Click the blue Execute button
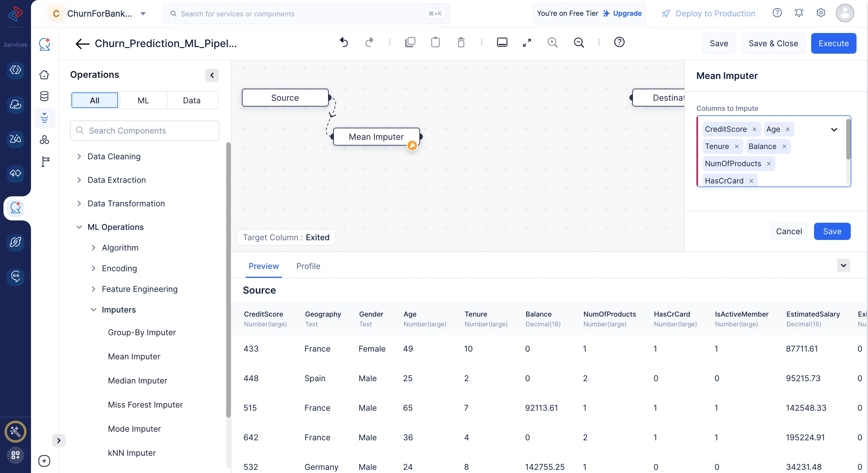868x473 pixels. [833, 43]
